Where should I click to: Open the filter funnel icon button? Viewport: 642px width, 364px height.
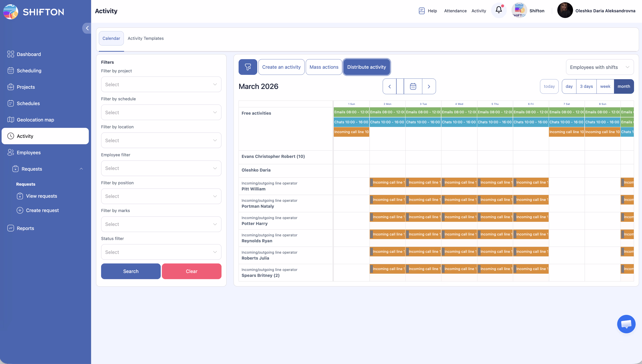pos(248,67)
